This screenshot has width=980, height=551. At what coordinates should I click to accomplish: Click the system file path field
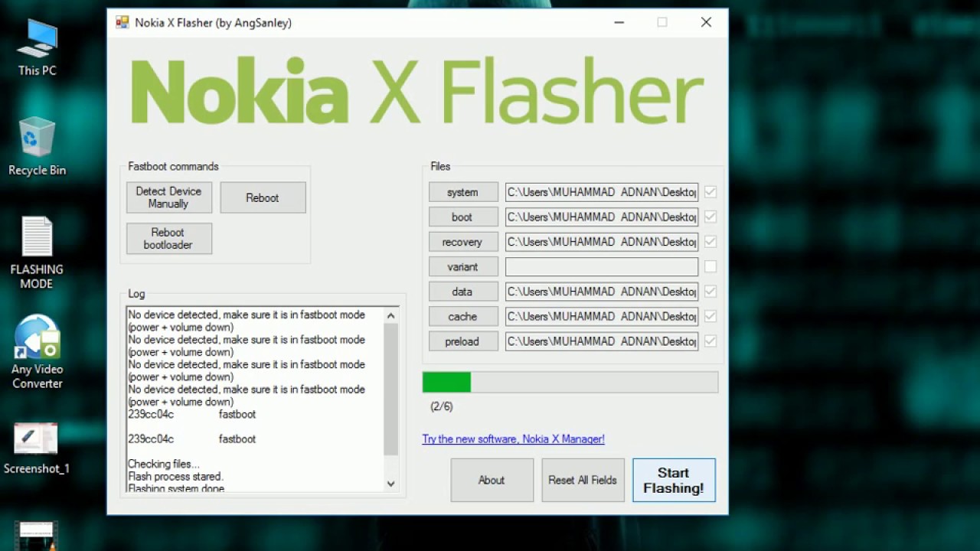coord(602,192)
